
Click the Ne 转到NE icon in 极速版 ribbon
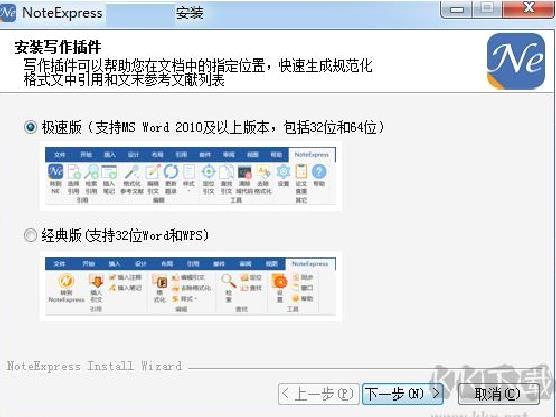[x=56, y=172]
